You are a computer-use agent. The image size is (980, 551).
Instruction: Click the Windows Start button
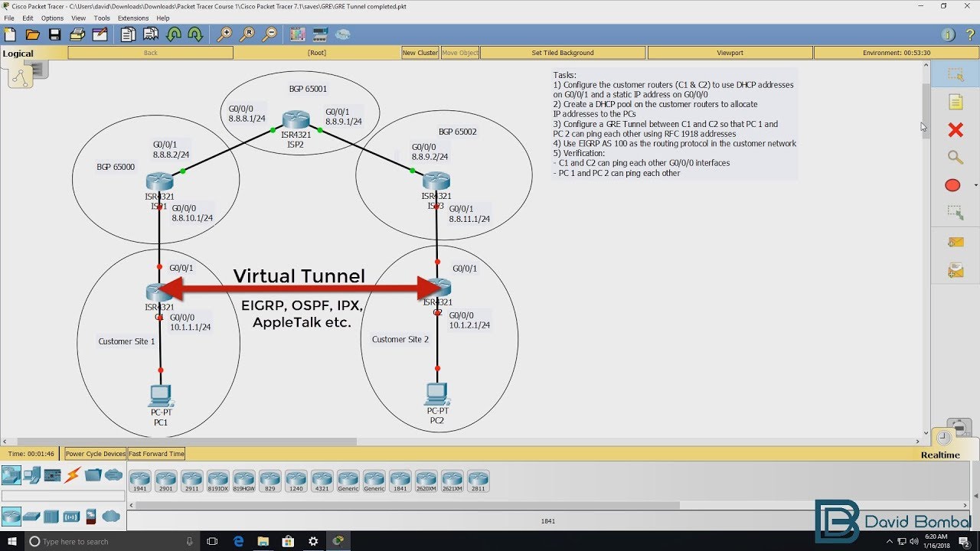point(12,541)
